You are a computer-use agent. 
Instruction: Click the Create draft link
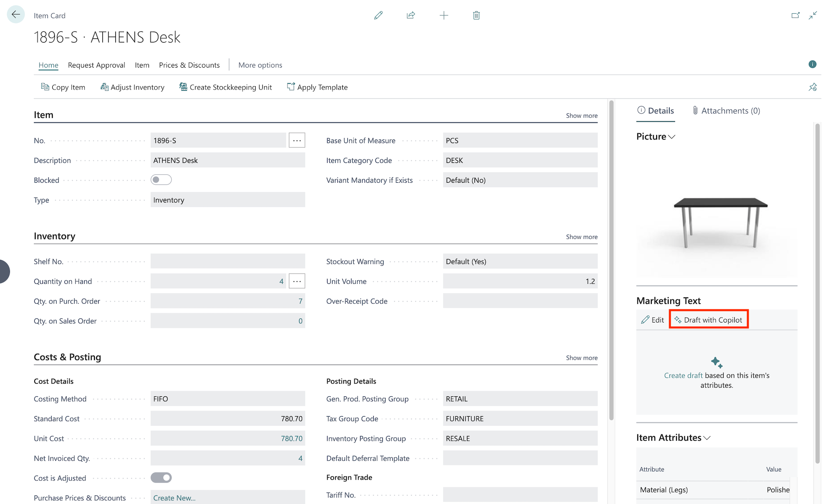[683, 375]
